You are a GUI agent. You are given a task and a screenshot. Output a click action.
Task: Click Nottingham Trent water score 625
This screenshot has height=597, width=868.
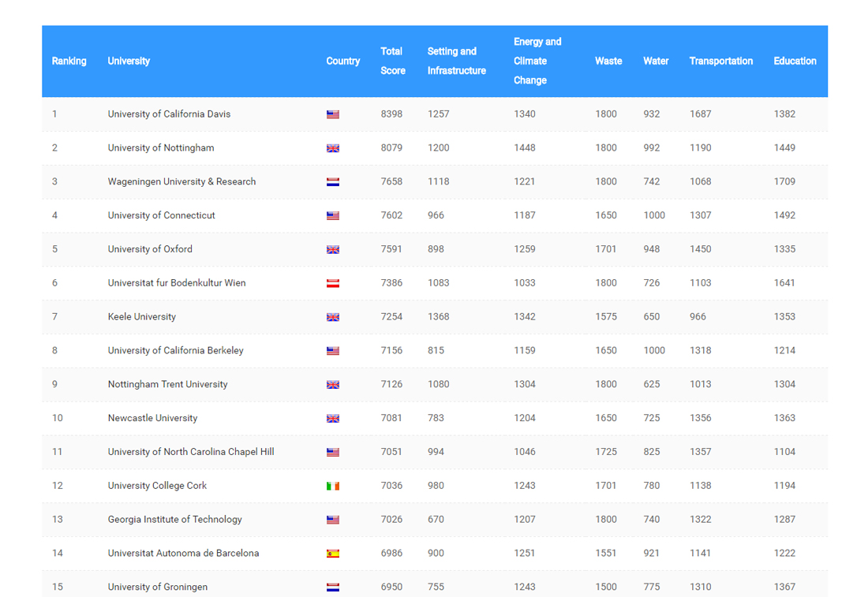652,384
